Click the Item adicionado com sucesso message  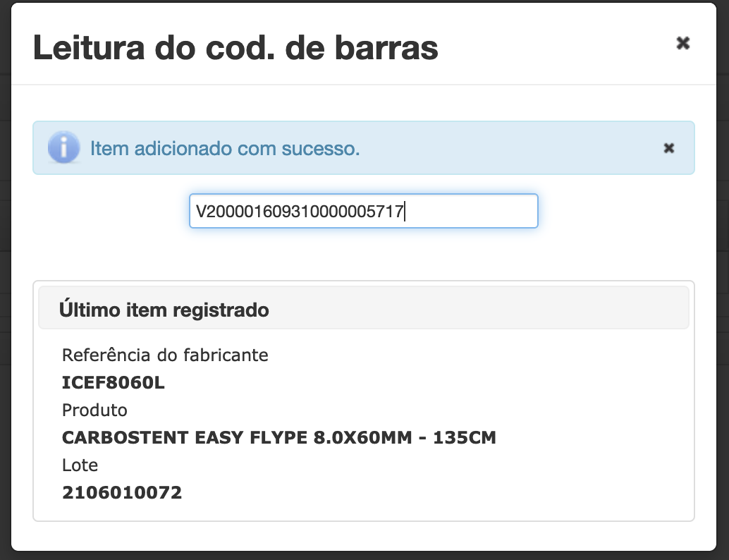point(225,149)
